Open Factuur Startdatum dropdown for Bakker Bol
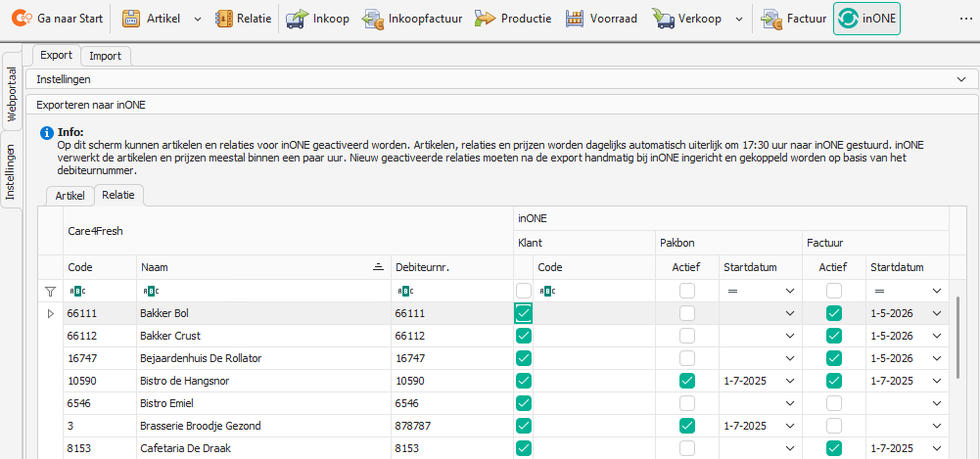Image resolution: width=980 pixels, height=459 pixels. [936, 313]
